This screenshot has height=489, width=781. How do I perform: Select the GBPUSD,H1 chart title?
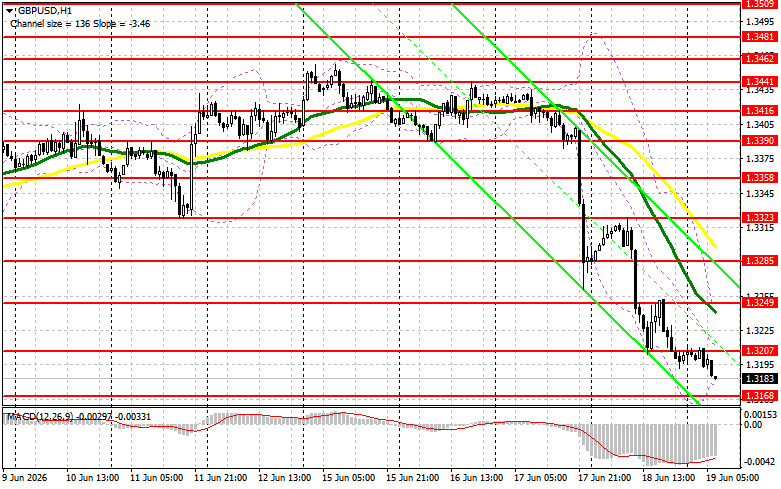[x=44, y=10]
